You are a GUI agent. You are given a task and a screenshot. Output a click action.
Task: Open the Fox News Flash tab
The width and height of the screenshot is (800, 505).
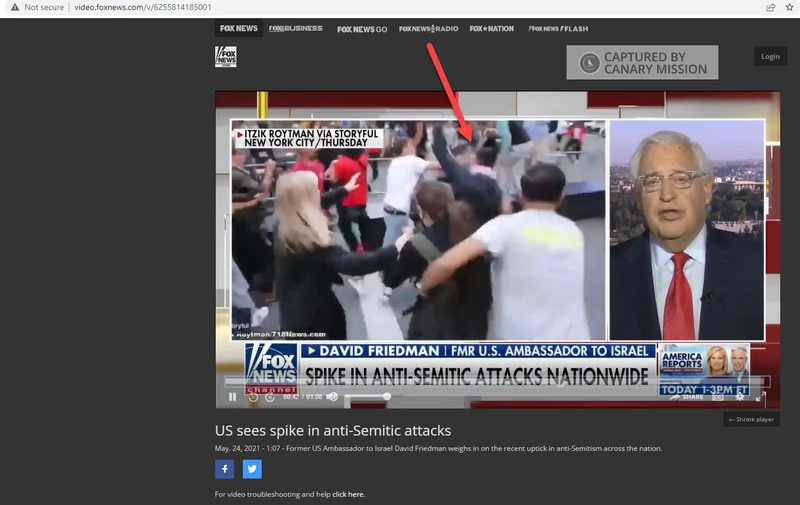(x=558, y=29)
